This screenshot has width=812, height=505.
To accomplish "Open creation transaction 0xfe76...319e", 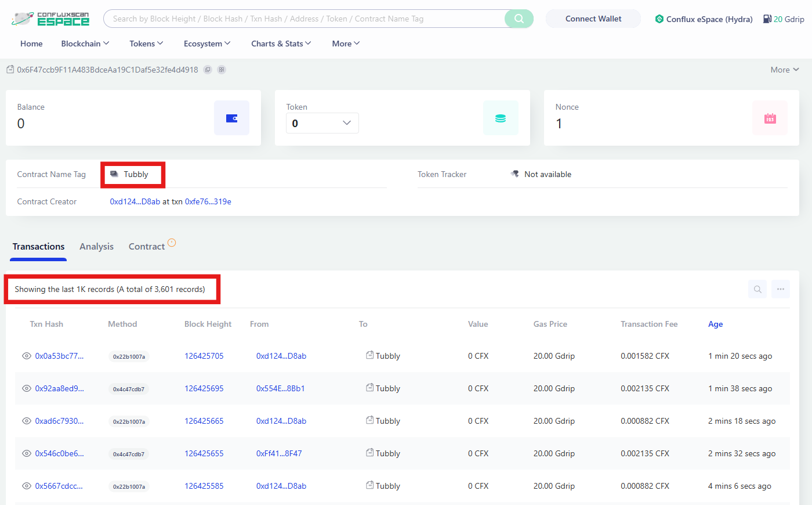I will 208,201.
